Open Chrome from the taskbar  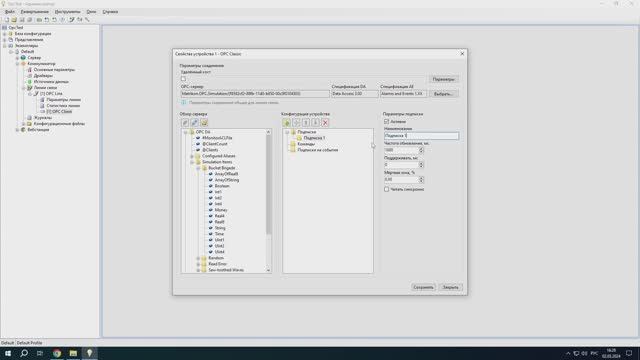57,353
